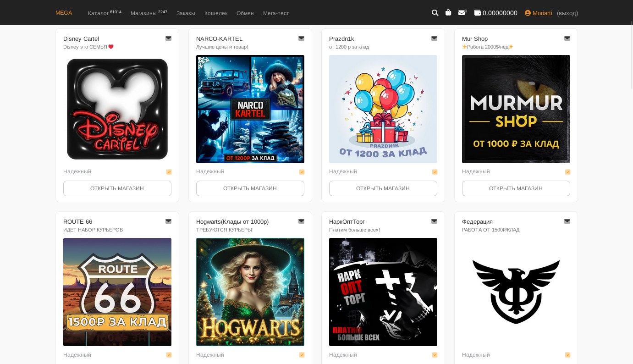
Task: Click the MURMUR SHOP banner image
Action: 516,109
